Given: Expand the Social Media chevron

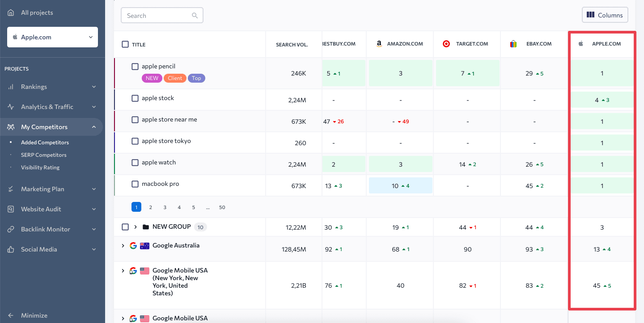Looking at the screenshot, I should point(94,249).
